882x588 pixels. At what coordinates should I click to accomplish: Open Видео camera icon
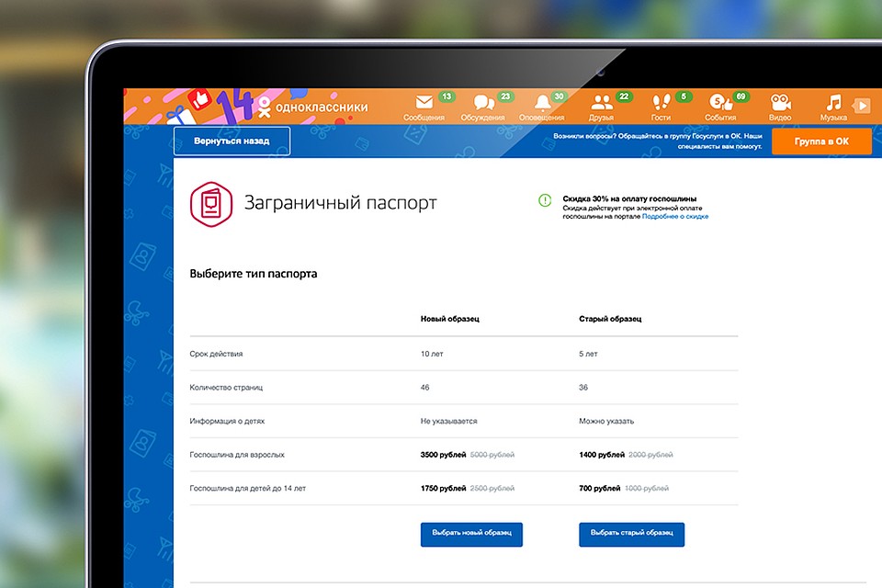click(780, 102)
